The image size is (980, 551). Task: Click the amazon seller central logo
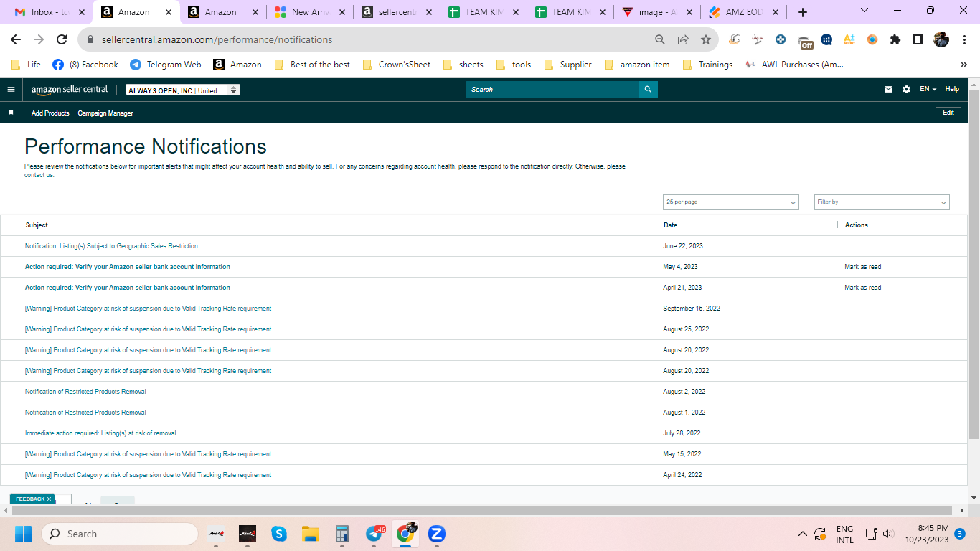70,90
